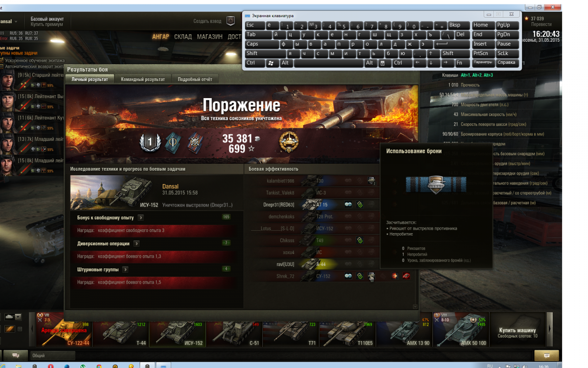Click left Alt key on on-screen keyboard
Screen dimensions: 588x368
(x=286, y=63)
